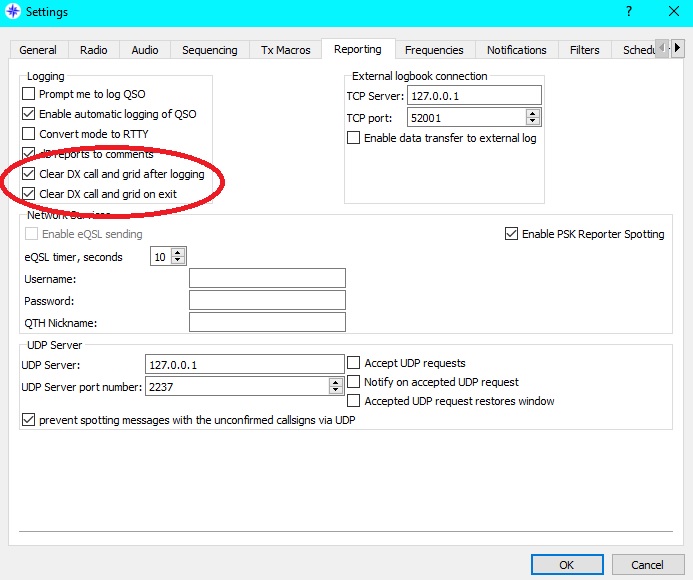Image resolution: width=693 pixels, height=580 pixels.
Task: Click the TCP Server address field
Action: coord(473,96)
